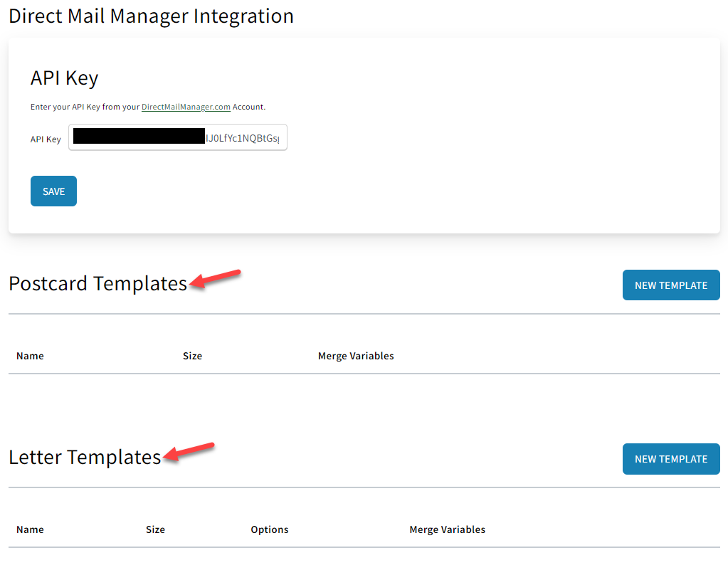Click the Merge Variables header under Letter Templates

[x=447, y=529]
